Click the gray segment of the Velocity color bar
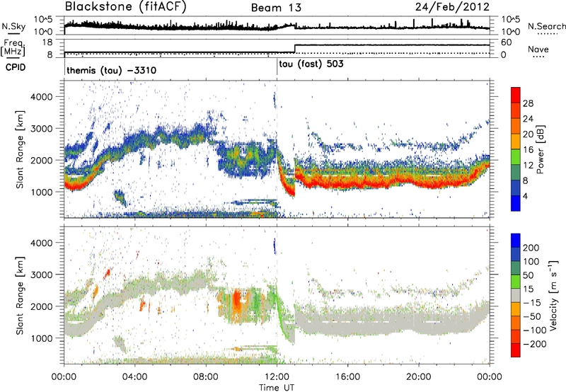This screenshot has height=392, width=566. point(516,296)
